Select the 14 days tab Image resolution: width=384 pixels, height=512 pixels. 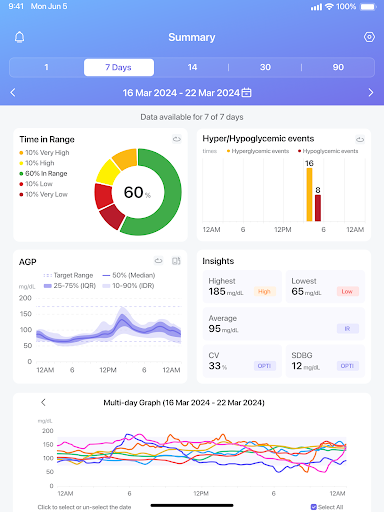pyautogui.click(x=192, y=67)
